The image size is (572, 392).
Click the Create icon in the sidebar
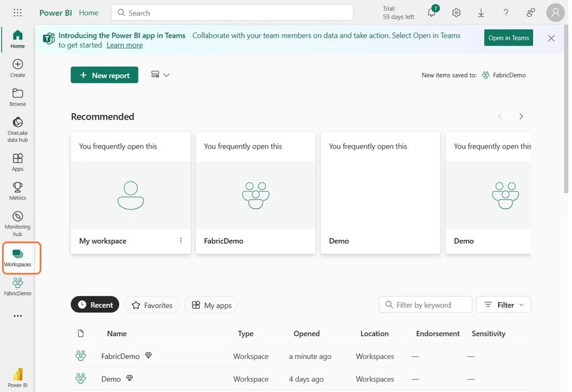point(17,68)
